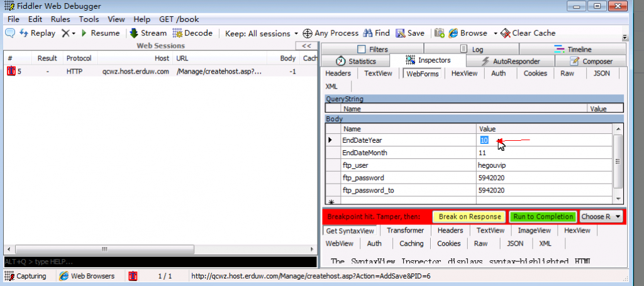Click Clear Cache in the toolbar
This screenshot has width=644, height=286.
(x=528, y=33)
